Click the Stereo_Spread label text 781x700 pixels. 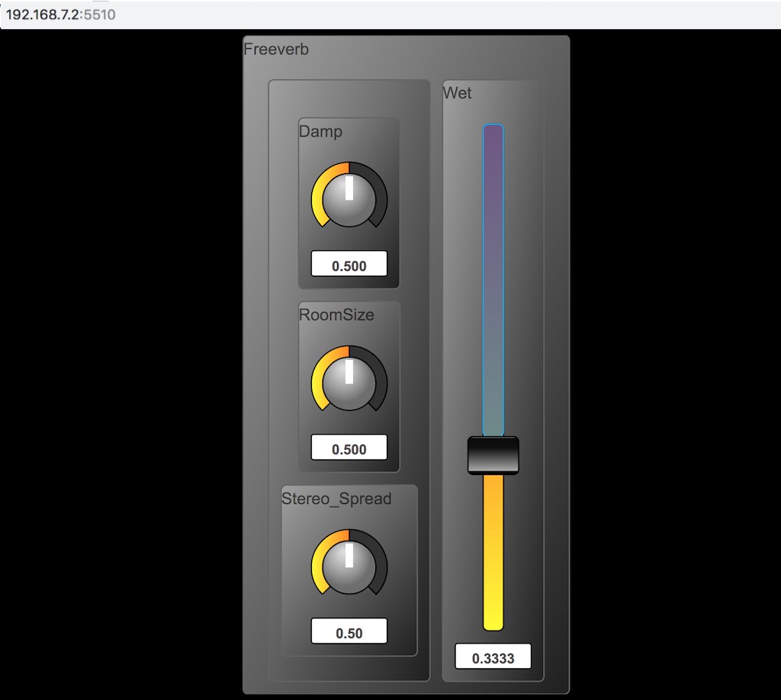[336, 499]
